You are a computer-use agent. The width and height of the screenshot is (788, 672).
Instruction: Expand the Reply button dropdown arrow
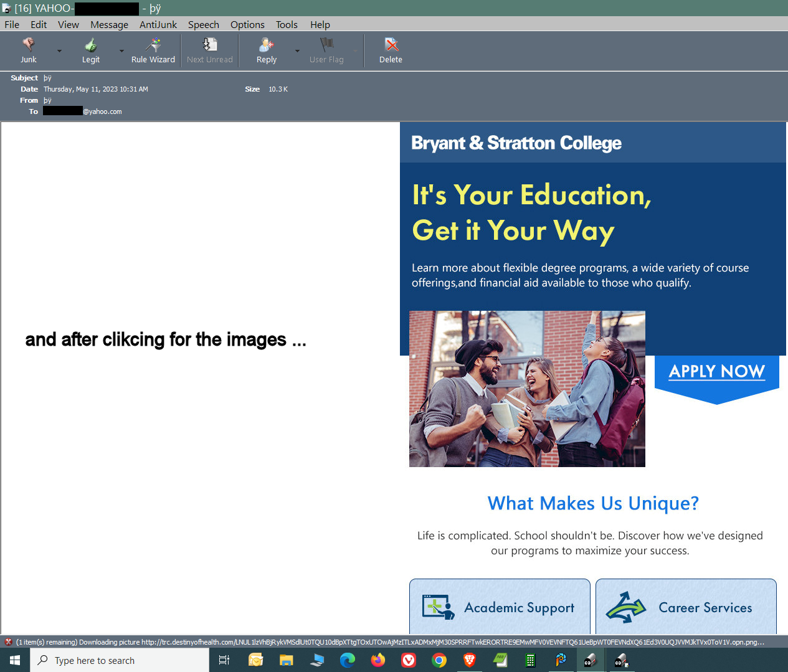coord(297,51)
